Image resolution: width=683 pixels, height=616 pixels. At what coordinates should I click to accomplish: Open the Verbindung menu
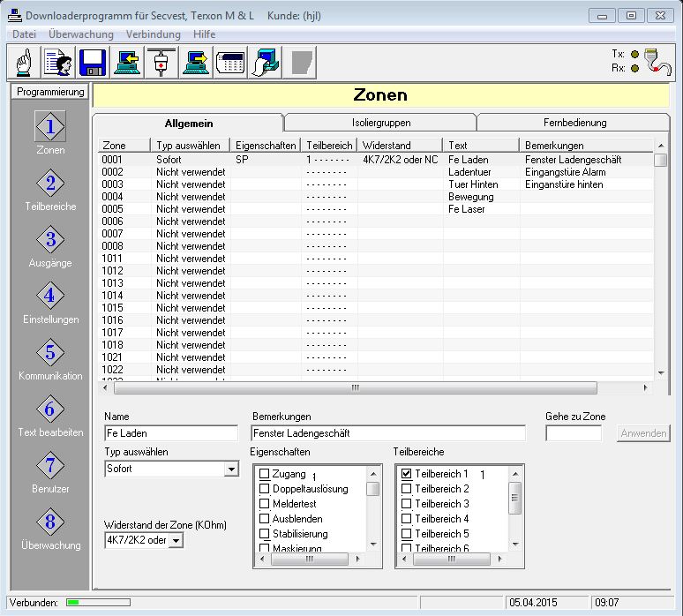coord(153,34)
